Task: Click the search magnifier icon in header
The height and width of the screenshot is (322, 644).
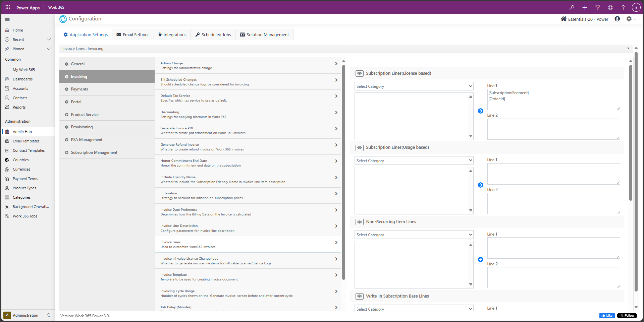Action: coord(572,7)
